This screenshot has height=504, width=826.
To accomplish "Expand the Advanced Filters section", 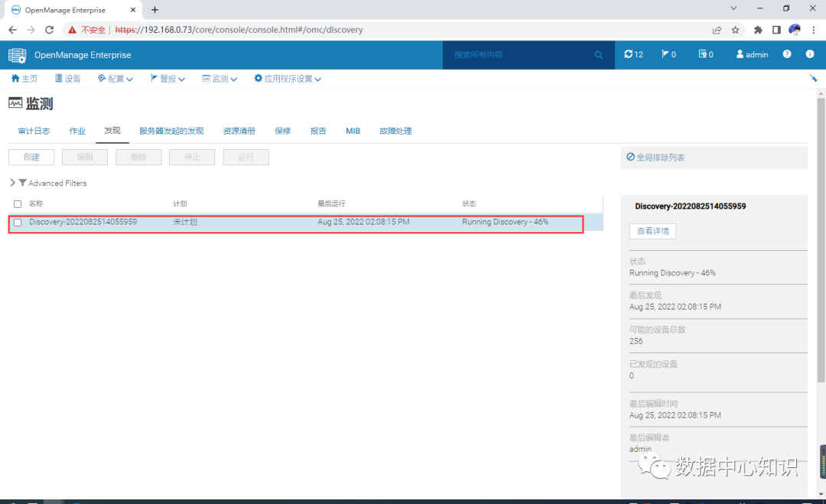I will point(48,183).
